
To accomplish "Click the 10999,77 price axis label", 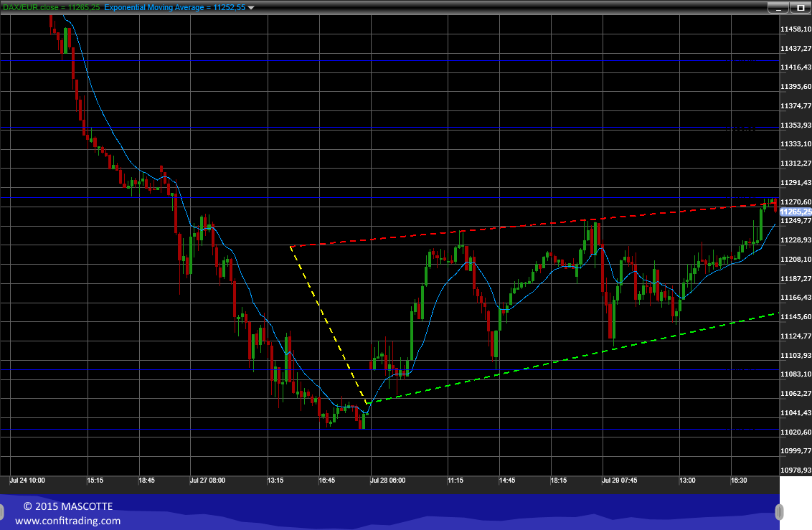I will [x=796, y=451].
